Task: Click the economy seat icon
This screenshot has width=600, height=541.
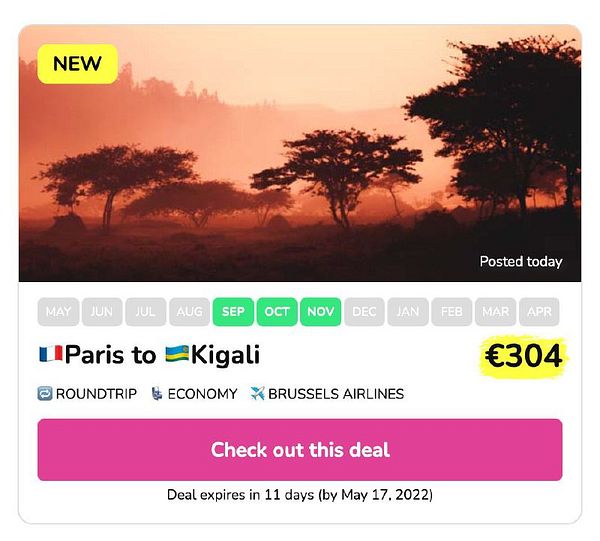Action: click(157, 393)
